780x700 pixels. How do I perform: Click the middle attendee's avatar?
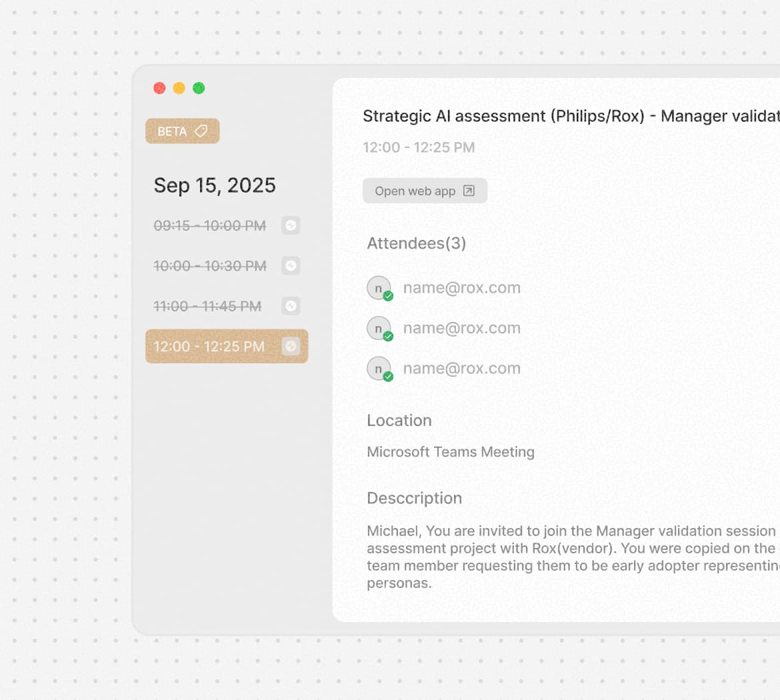click(x=379, y=328)
